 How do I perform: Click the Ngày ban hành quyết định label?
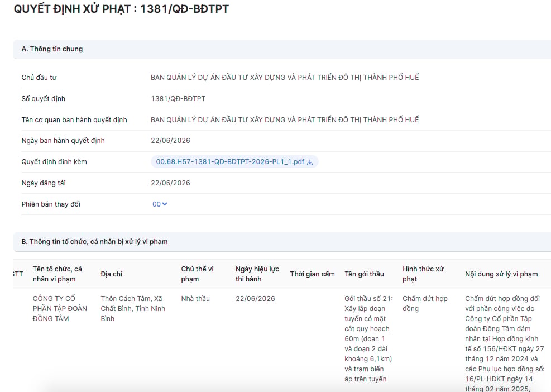(63, 141)
